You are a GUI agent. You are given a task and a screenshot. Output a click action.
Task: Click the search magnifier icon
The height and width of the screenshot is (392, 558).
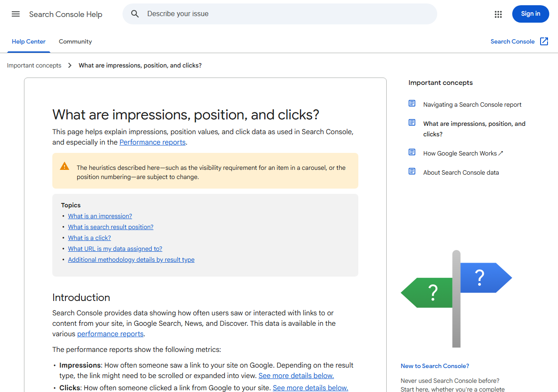tap(135, 14)
